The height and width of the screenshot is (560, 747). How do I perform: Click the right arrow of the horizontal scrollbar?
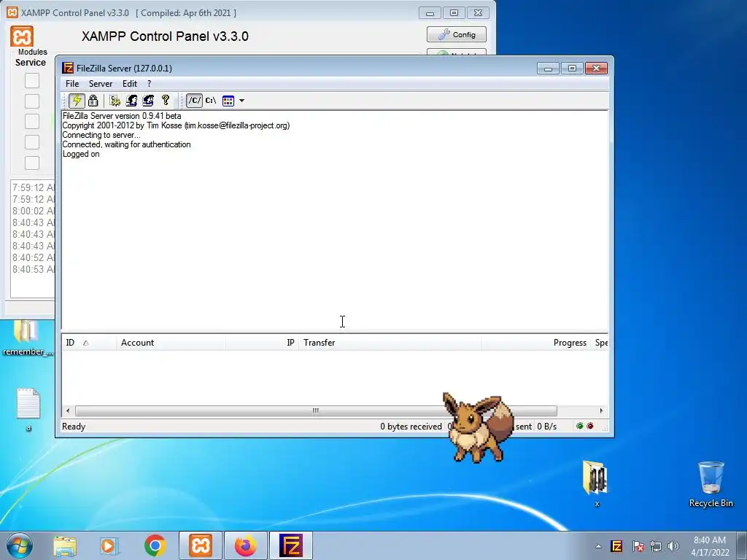(601, 411)
